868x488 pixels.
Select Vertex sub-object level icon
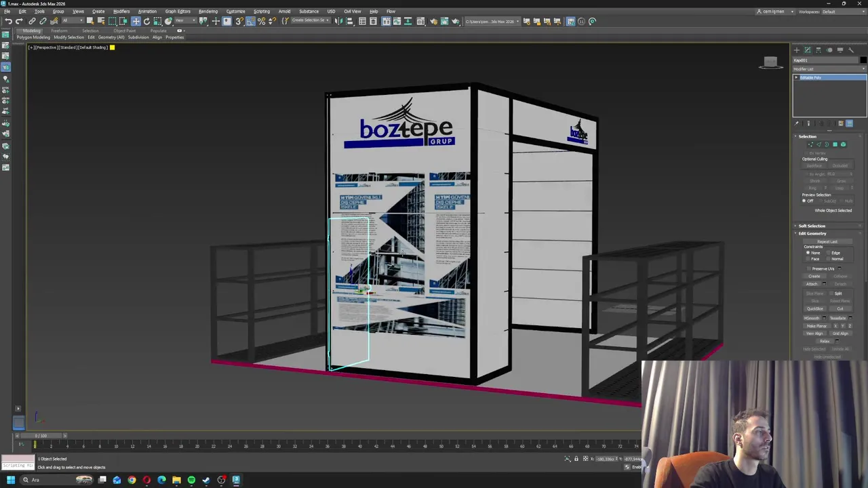point(810,144)
